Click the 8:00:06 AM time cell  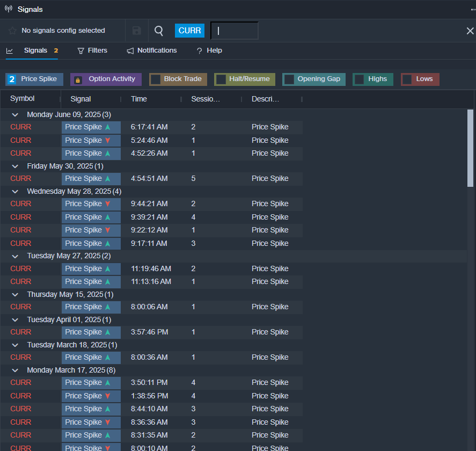pos(149,307)
